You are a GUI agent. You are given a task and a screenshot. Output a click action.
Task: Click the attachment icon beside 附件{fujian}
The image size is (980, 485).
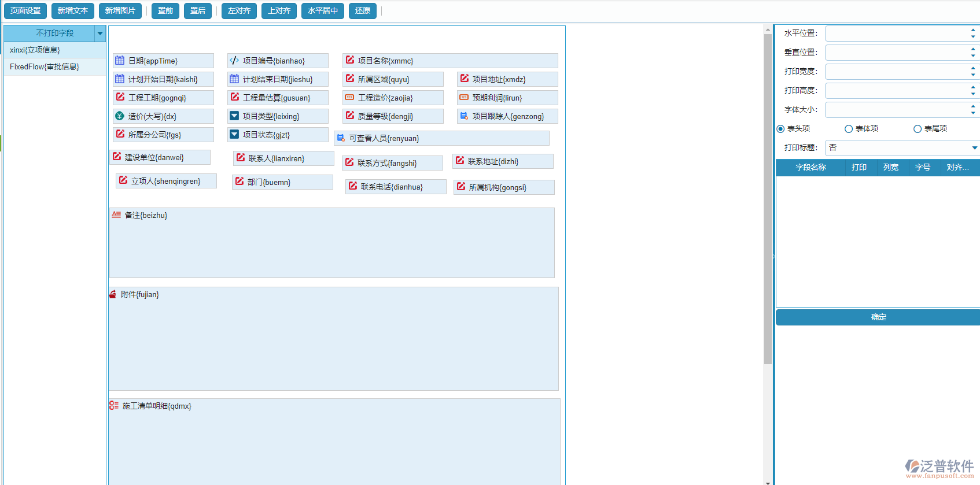(113, 294)
